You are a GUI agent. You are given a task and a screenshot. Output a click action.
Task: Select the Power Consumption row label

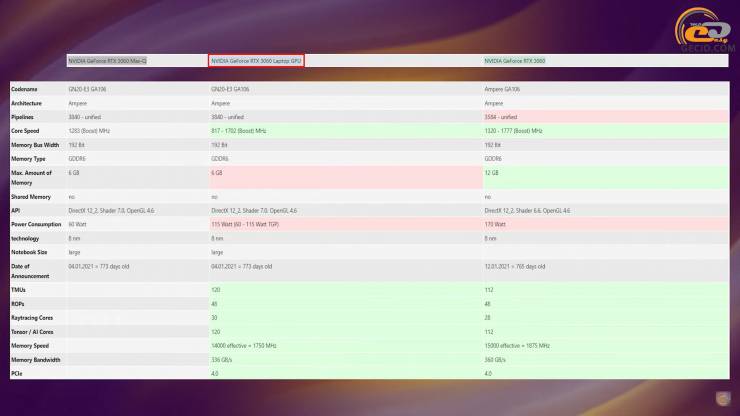(x=36, y=224)
